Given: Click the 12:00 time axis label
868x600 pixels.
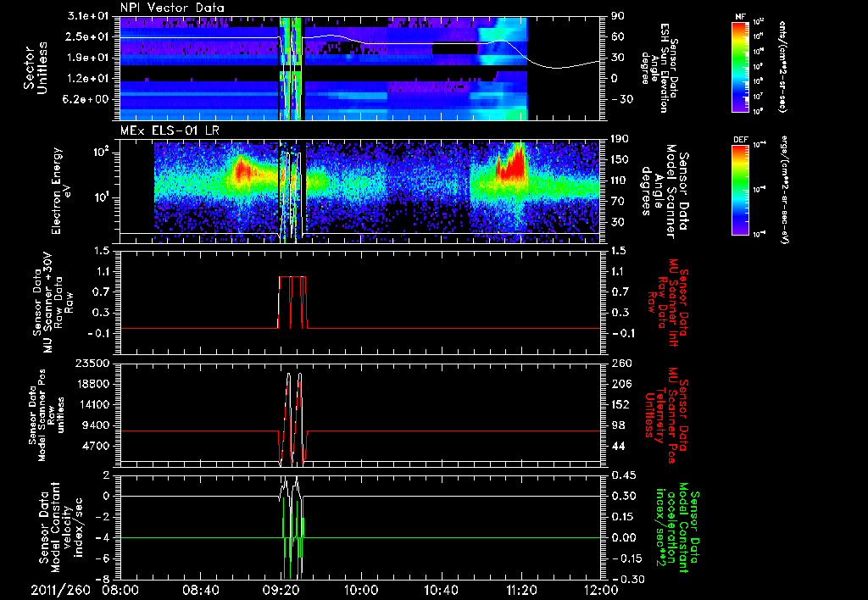Looking at the screenshot, I should 601,590.
